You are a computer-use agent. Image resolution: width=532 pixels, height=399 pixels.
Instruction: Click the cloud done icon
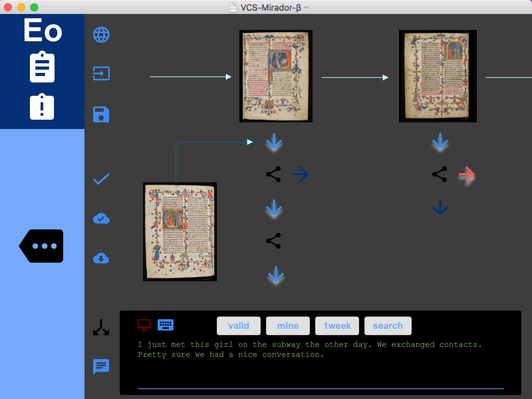101,218
